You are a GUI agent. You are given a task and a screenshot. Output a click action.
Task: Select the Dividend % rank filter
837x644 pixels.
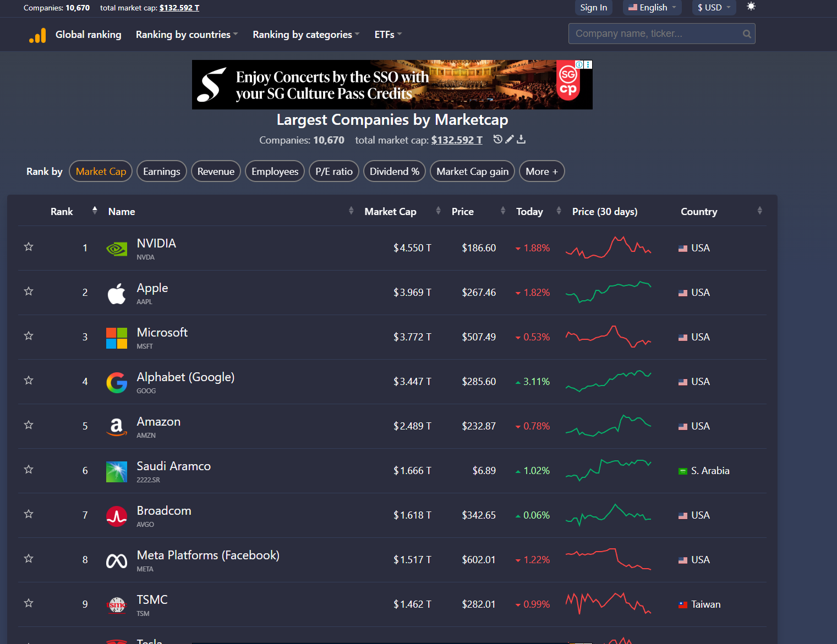tap(394, 172)
